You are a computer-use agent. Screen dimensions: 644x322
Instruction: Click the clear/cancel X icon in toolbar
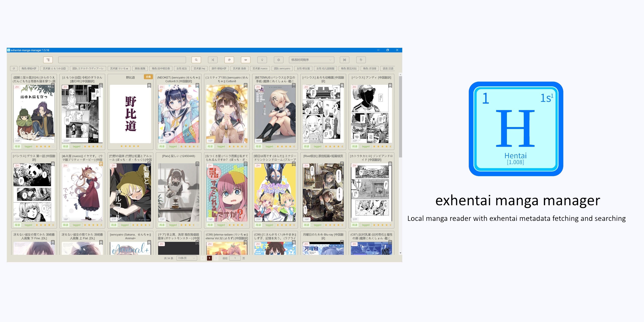coord(213,60)
